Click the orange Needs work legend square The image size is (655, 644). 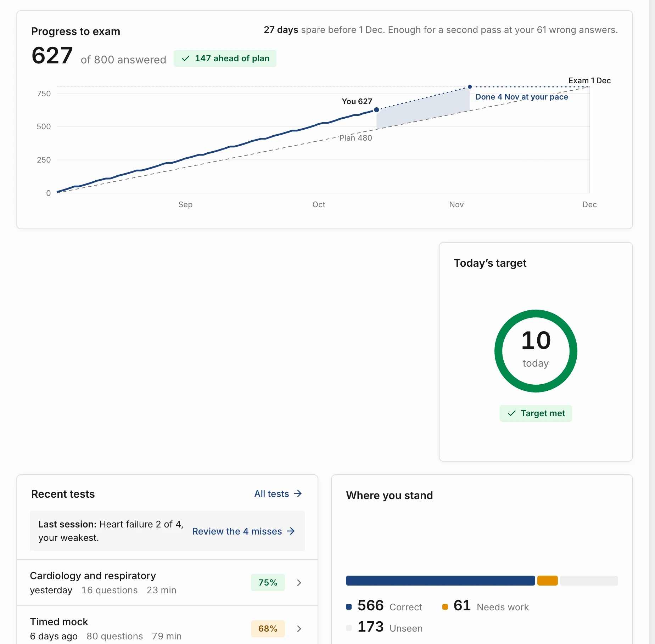coord(445,607)
